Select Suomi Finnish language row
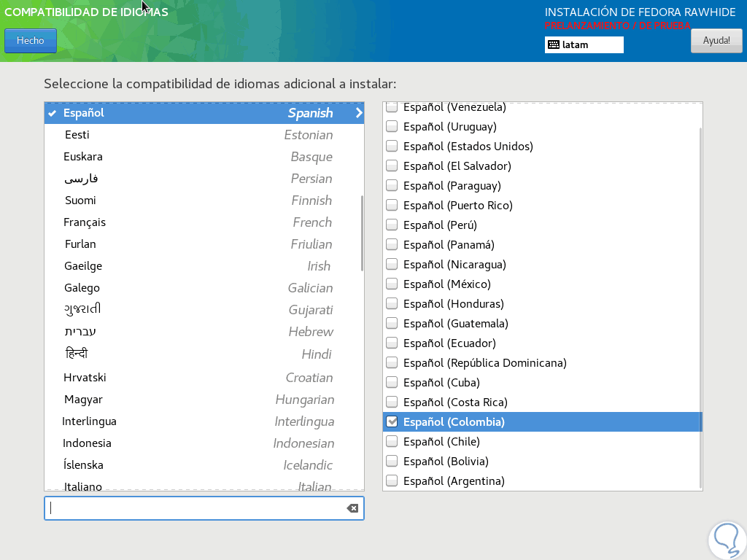Screen dimensions: 747x560 click(204, 201)
